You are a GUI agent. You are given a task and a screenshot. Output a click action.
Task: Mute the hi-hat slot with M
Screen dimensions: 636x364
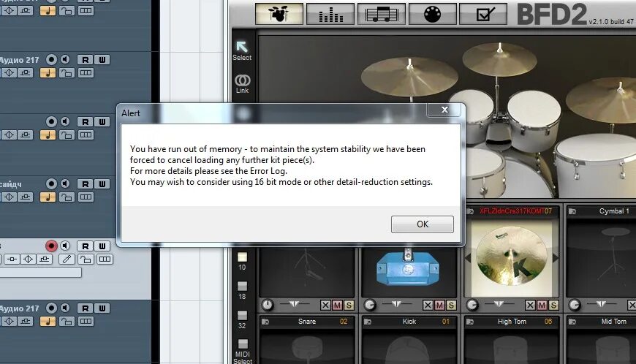point(337,306)
